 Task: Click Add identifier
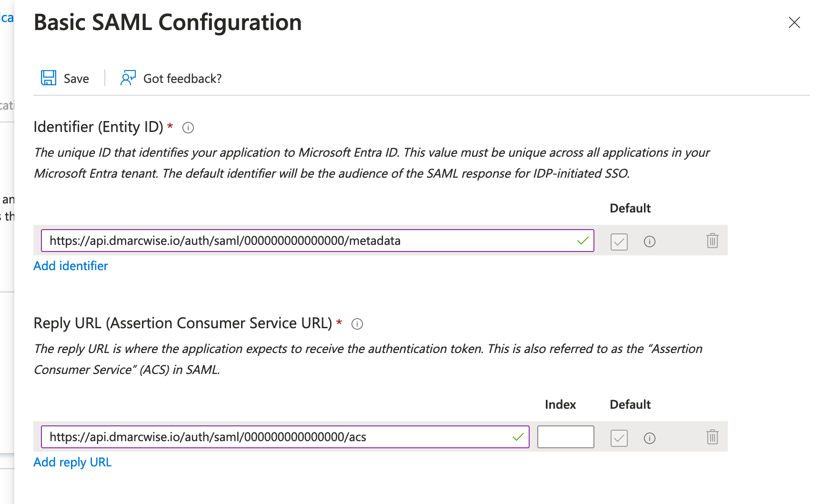click(70, 266)
